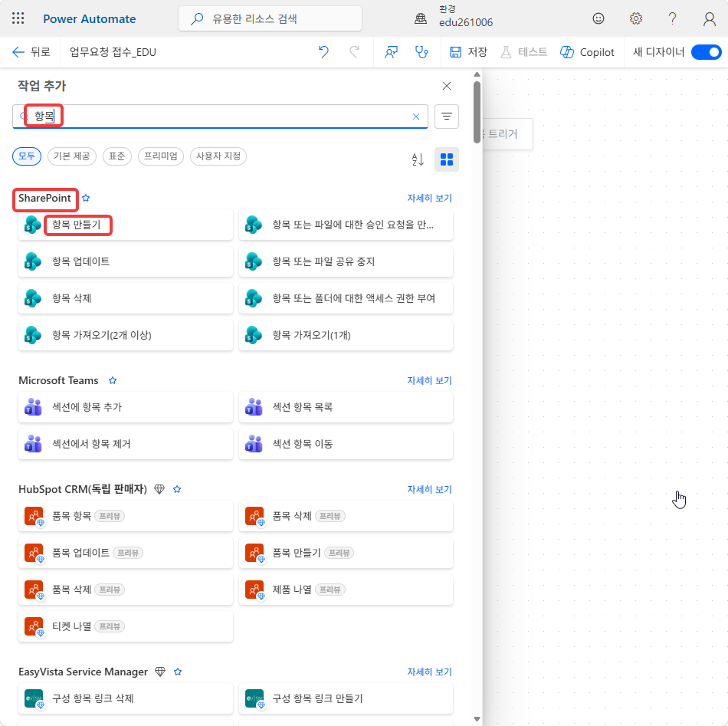Choose 항목 또는 폴더에 대한 액세스 권한 부여
This screenshot has width=728, height=726.
coord(346,298)
